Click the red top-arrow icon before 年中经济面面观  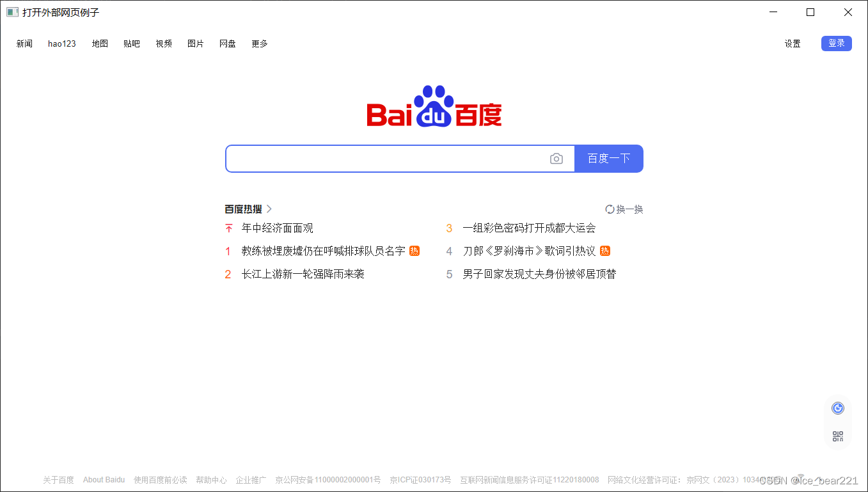229,228
